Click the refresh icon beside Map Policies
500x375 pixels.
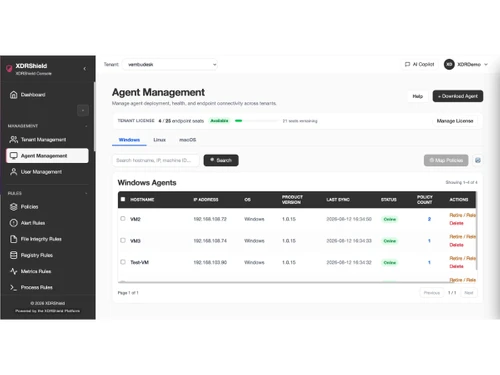(478, 160)
